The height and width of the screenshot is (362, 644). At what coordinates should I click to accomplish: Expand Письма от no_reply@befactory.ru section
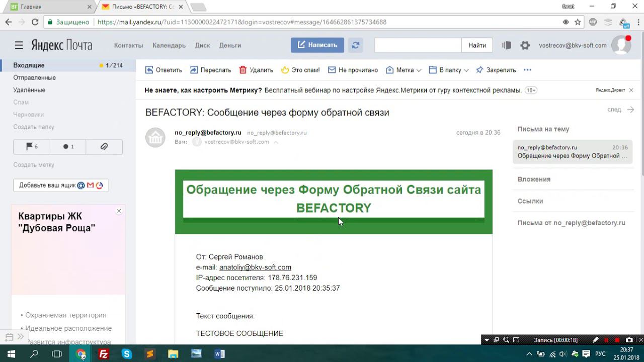(571, 223)
